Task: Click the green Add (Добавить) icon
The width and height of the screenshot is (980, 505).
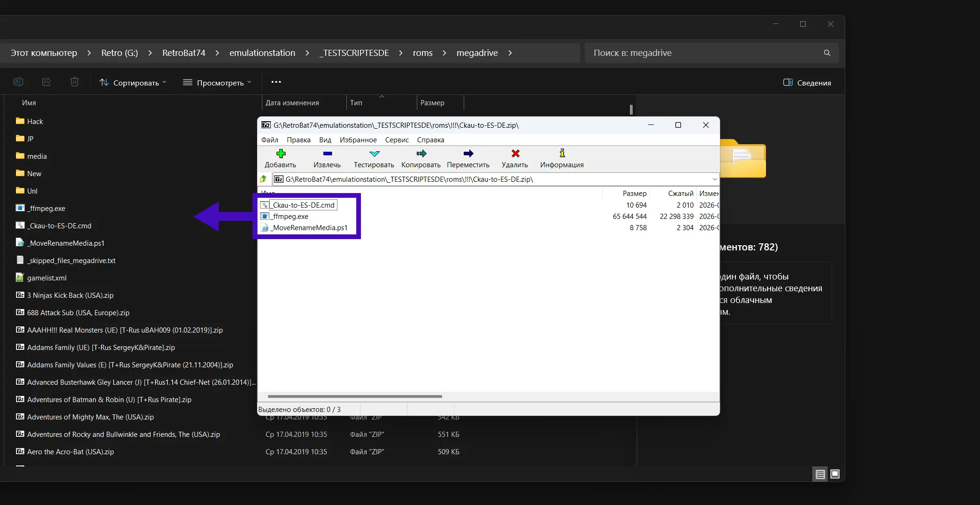Action: [x=281, y=154]
